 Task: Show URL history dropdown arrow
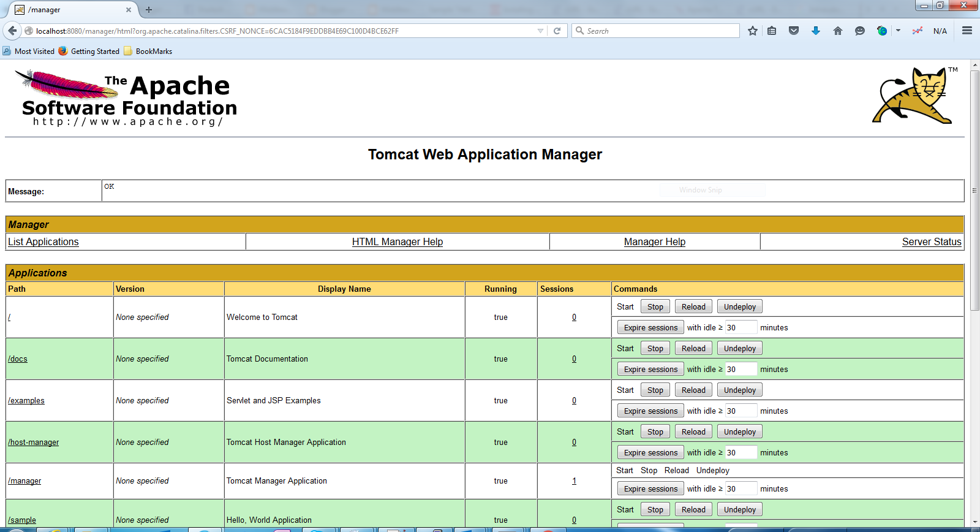[540, 31]
